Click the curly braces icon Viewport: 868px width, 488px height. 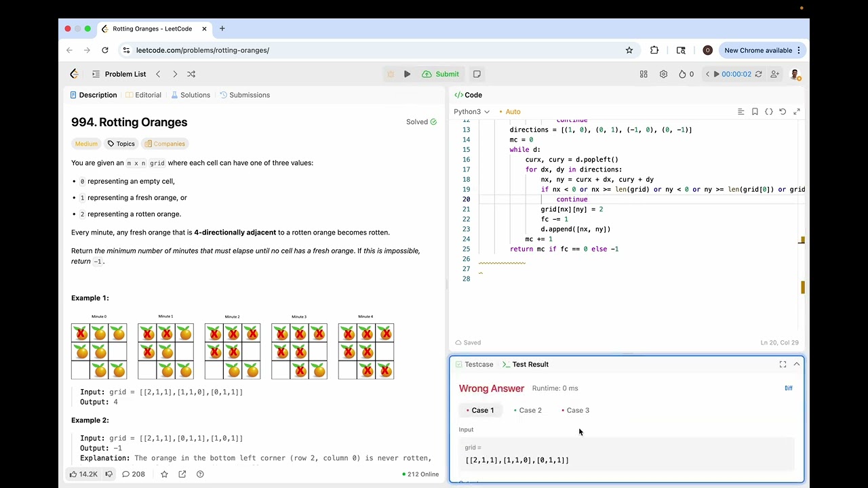tap(769, 111)
